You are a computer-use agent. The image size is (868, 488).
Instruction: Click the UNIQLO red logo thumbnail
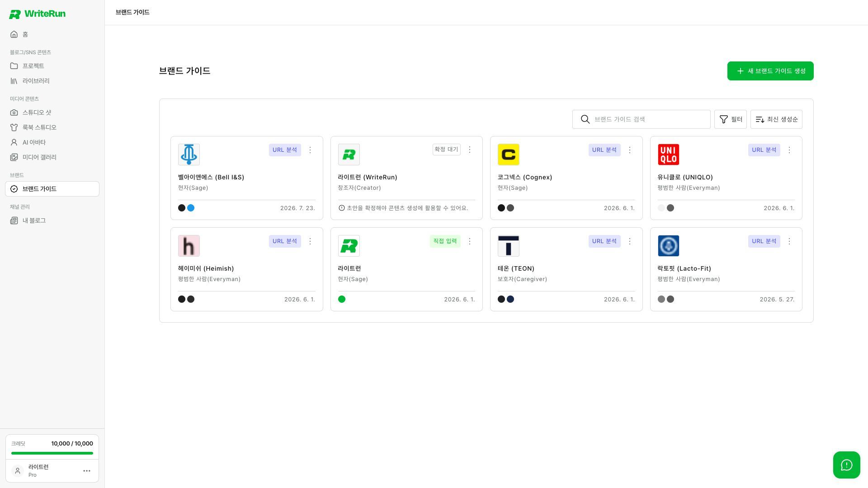pyautogui.click(x=669, y=155)
